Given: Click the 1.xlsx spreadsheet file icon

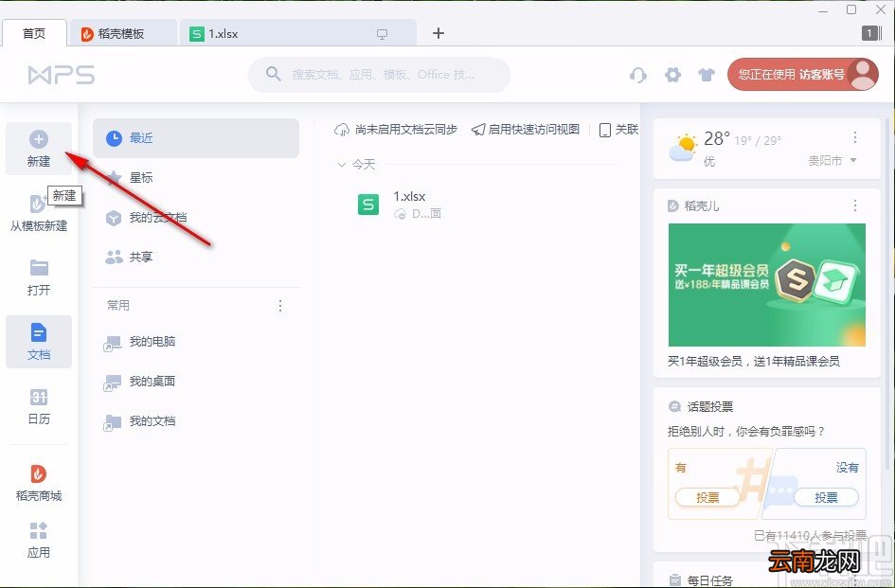Looking at the screenshot, I should pos(368,205).
